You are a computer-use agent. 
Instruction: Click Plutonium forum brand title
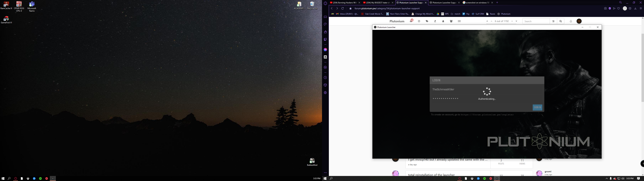397,21
